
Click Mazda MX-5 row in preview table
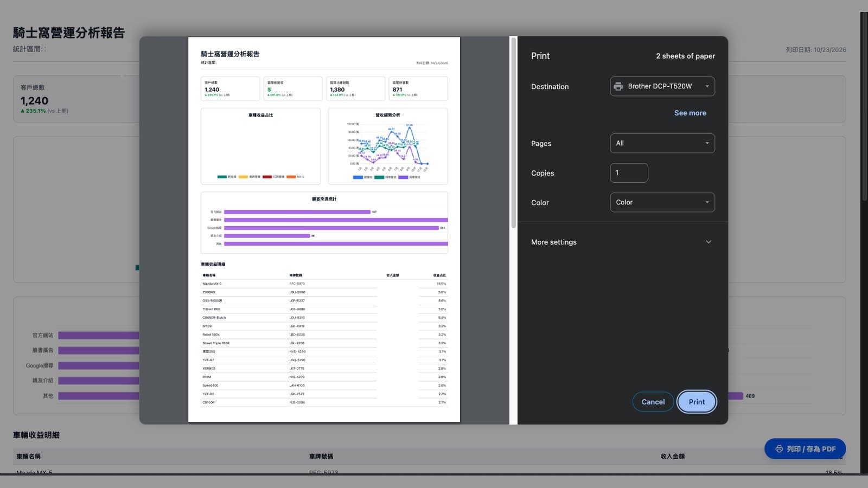click(x=324, y=284)
